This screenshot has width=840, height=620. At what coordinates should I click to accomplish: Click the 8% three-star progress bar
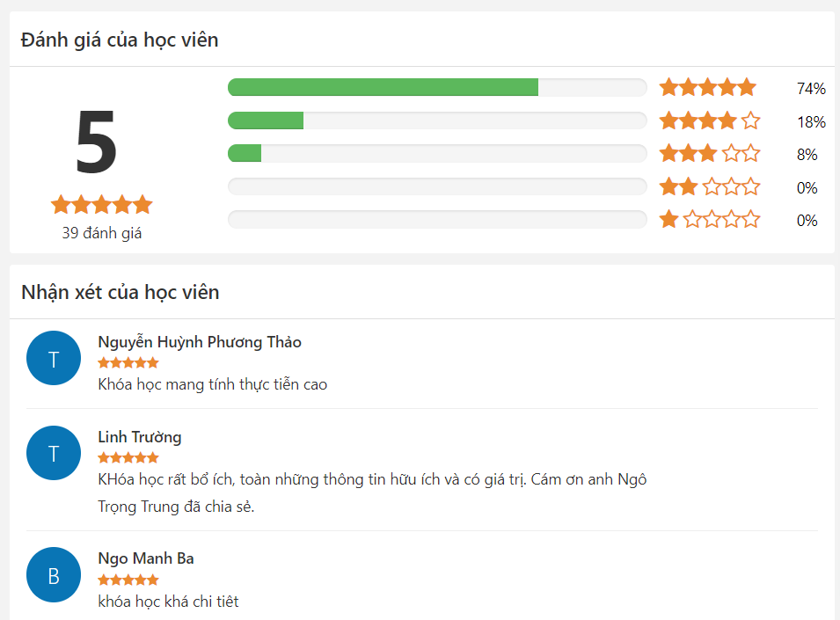pyautogui.click(x=437, y=154)
